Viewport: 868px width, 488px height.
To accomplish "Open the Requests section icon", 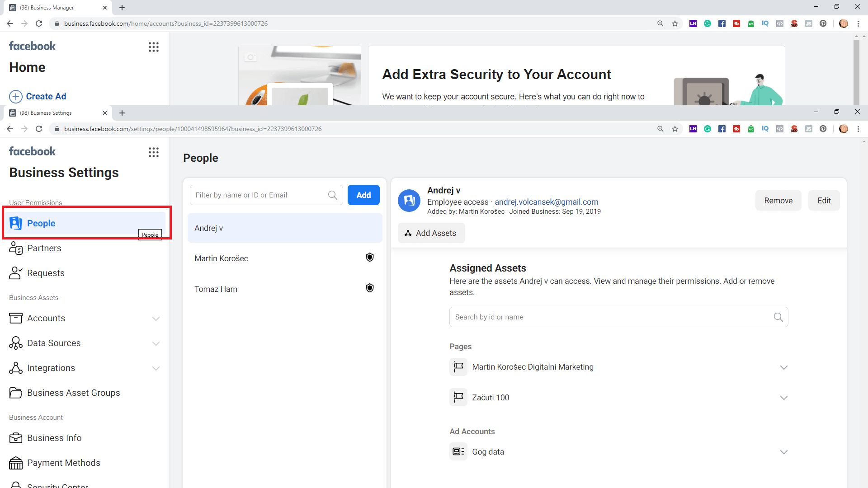I will pos(16,273).
